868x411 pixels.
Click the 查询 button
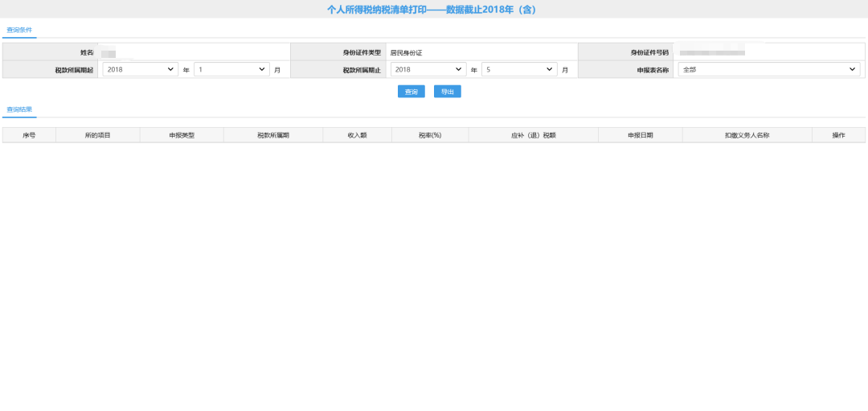click(411, 92)
